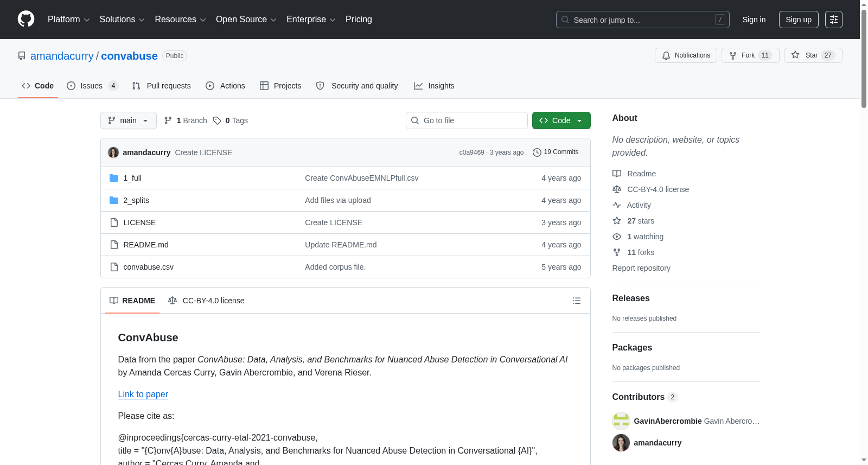Click the Sign up button
Viewport: 868px width, 465px height.
pos(799,20)
